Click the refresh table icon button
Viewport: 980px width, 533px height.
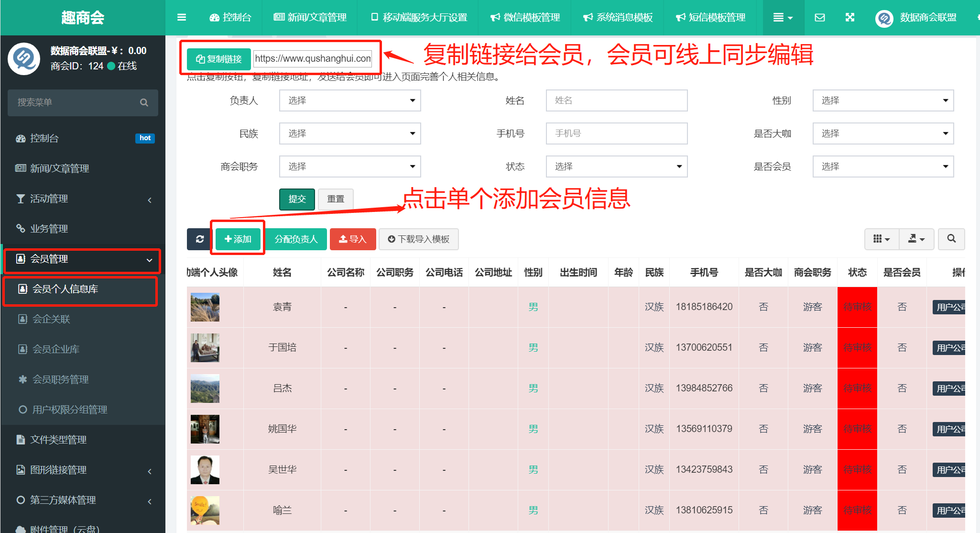point(200,239)
